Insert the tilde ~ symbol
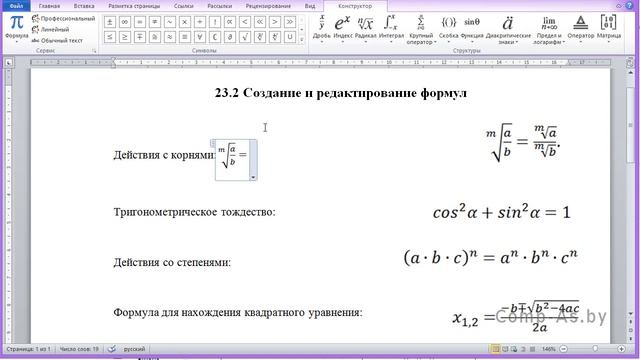Image resolution: width=640 pixels, height=360 pixels. 170,22
